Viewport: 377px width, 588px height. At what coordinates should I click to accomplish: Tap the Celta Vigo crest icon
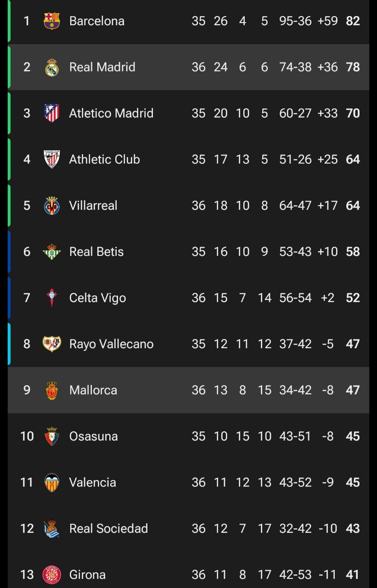tap(51, 298)
